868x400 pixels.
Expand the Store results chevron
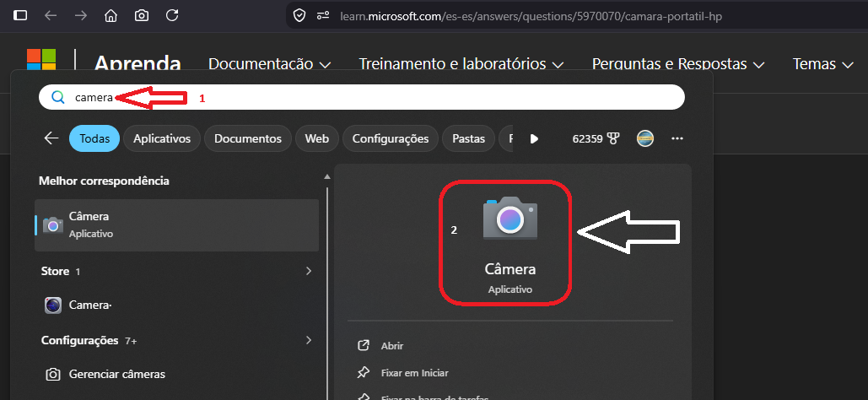tap(309, 271)
